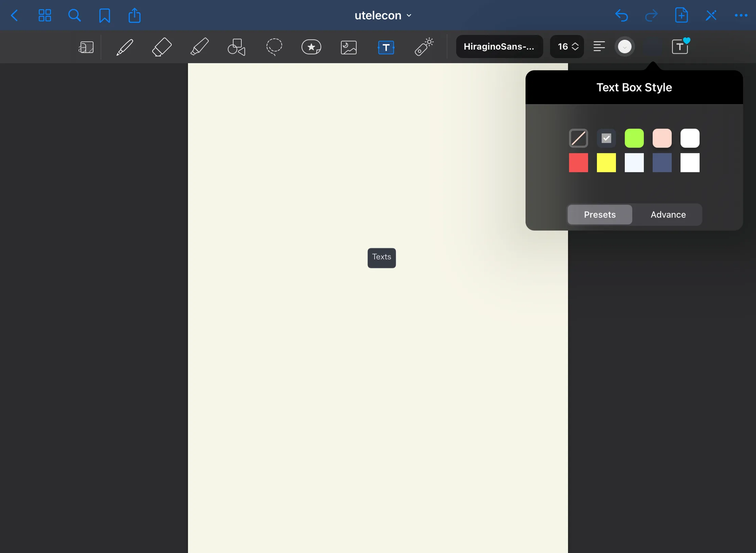The height and width of the screenshot is (553, 756).
Task: Choose the Shapes tool
Action: point(236,47)
